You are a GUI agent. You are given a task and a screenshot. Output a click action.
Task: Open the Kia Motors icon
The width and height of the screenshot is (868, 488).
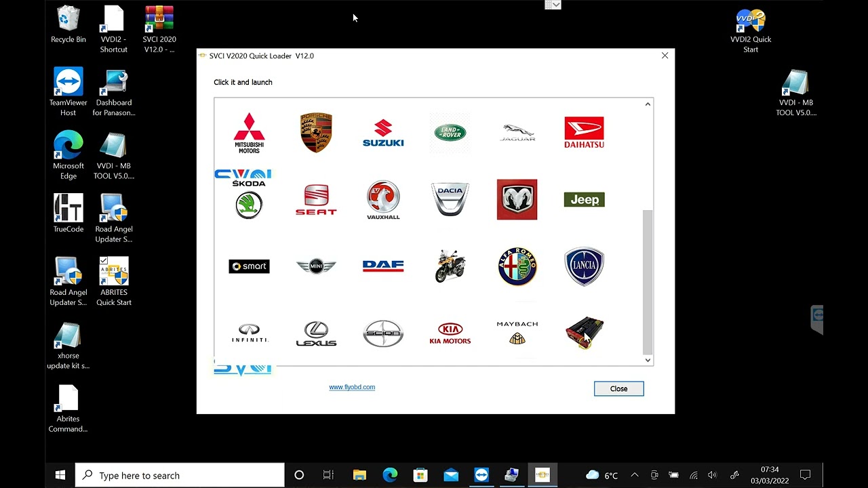(x=450, y=333)
